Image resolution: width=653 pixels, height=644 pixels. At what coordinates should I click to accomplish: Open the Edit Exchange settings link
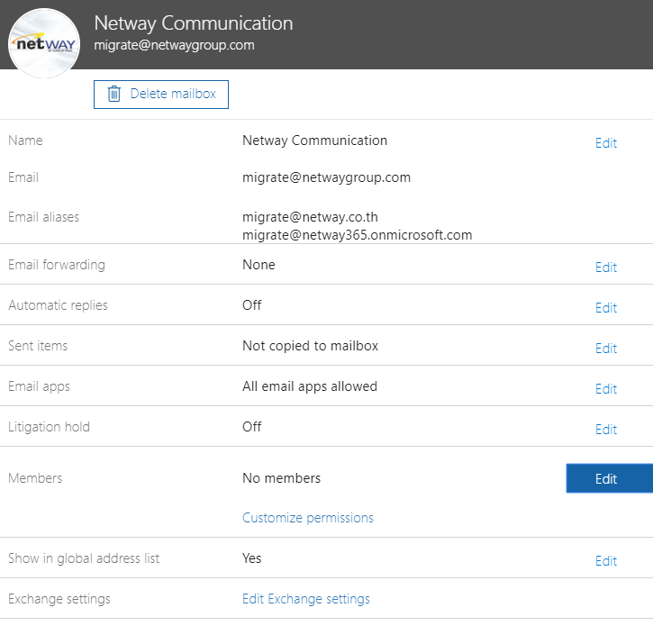pos(305,599)
